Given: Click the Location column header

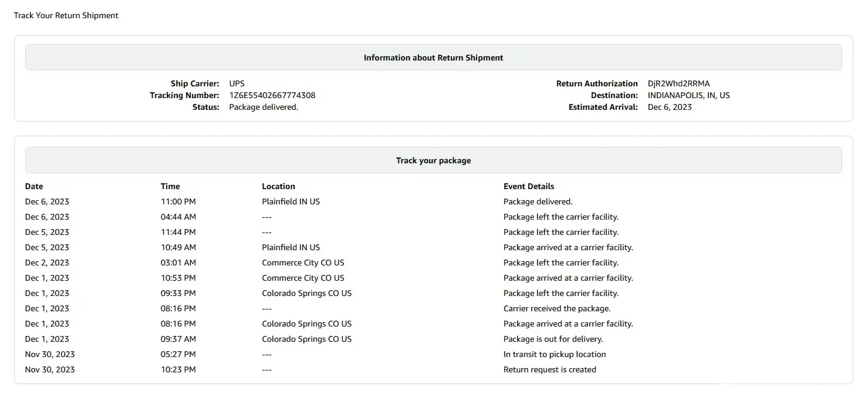Looking at the screenshot, I should click(278, 186).
